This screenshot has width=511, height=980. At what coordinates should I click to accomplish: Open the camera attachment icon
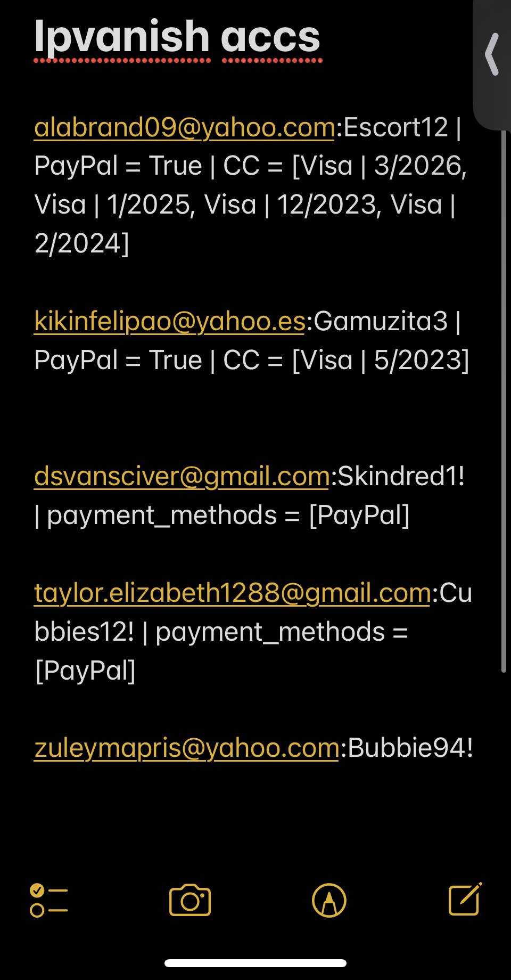(190, 900)
